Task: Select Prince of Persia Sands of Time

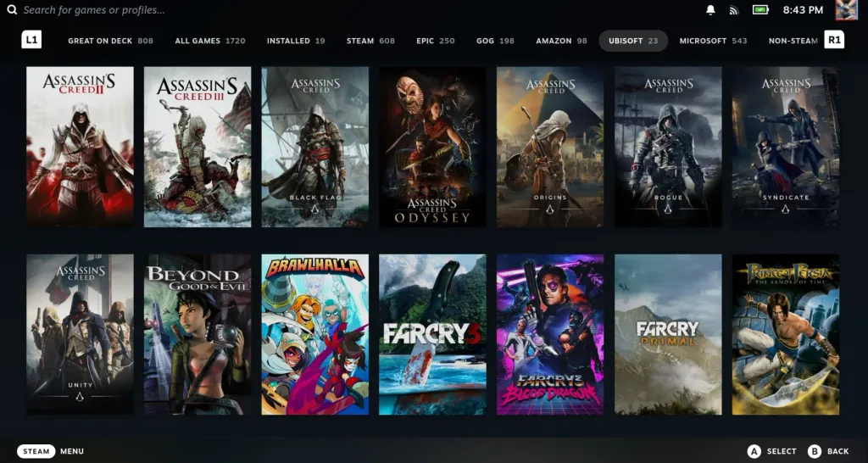Action: (x=786, y=334)
